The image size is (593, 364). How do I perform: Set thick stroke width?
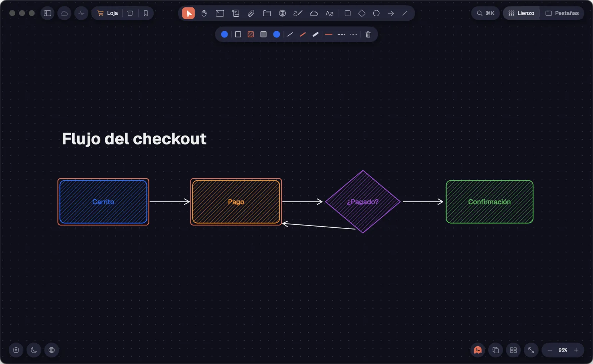tap(315, 34)
